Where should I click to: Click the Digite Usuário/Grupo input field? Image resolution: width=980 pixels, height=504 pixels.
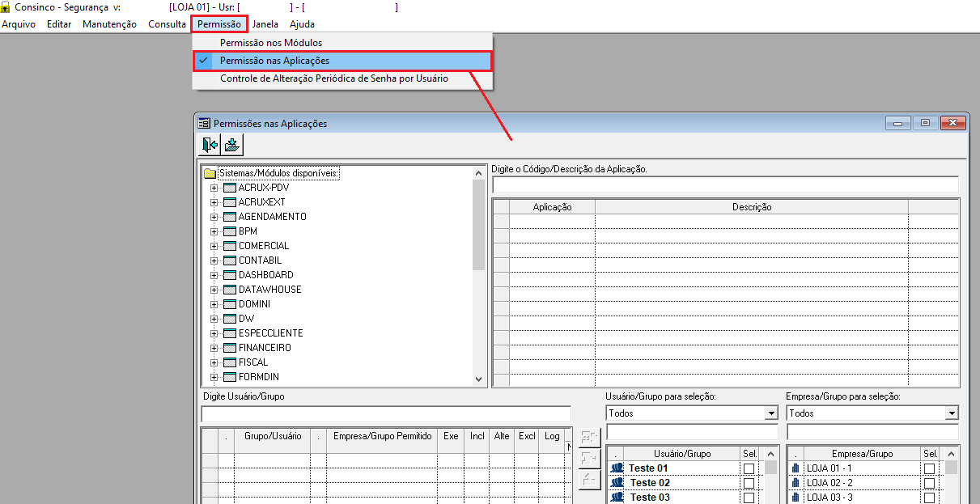[x=386, y=414]
